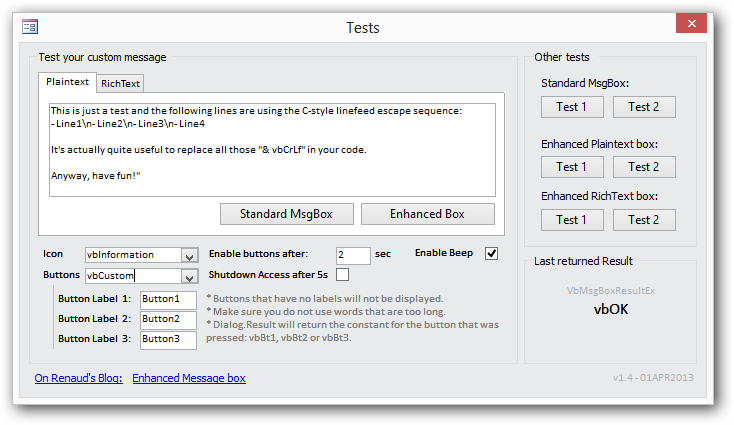Viewport: 734px width, 425px height.
Task: Click the Enhanced Box button
Action: (x=427, y=214)
